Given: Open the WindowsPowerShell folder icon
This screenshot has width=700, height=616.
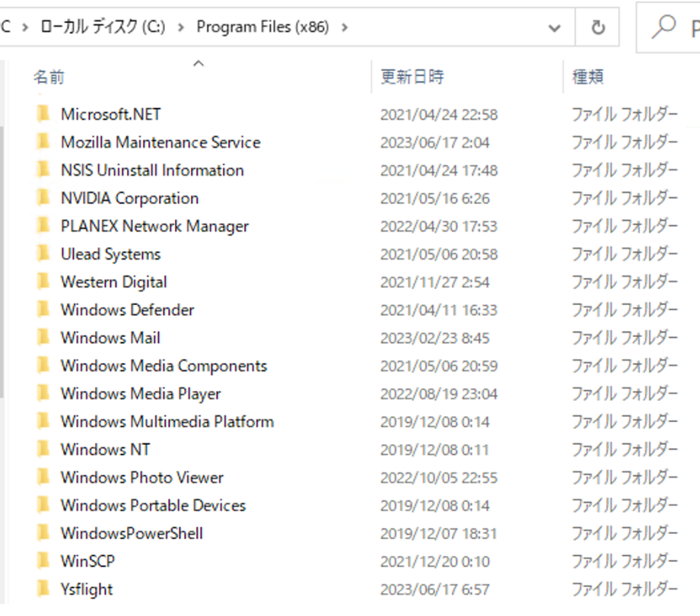Looking at the screenshot, I should (x=43, y=533).
